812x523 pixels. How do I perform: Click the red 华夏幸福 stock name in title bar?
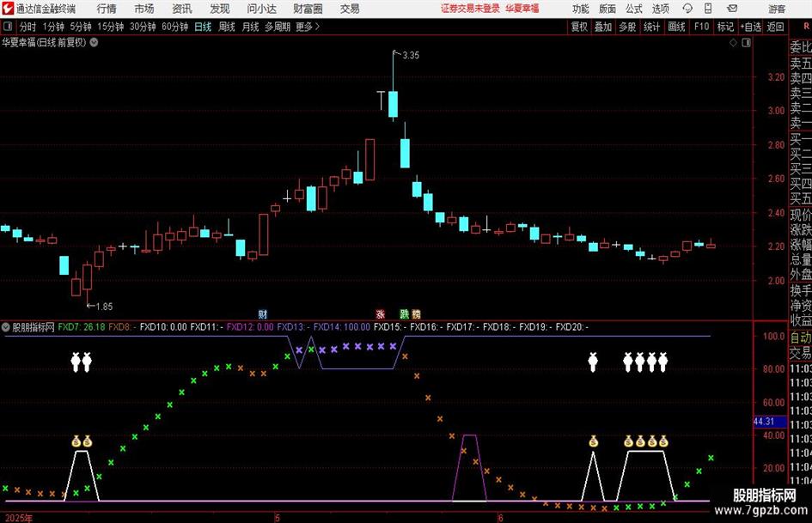pos(522,9)
